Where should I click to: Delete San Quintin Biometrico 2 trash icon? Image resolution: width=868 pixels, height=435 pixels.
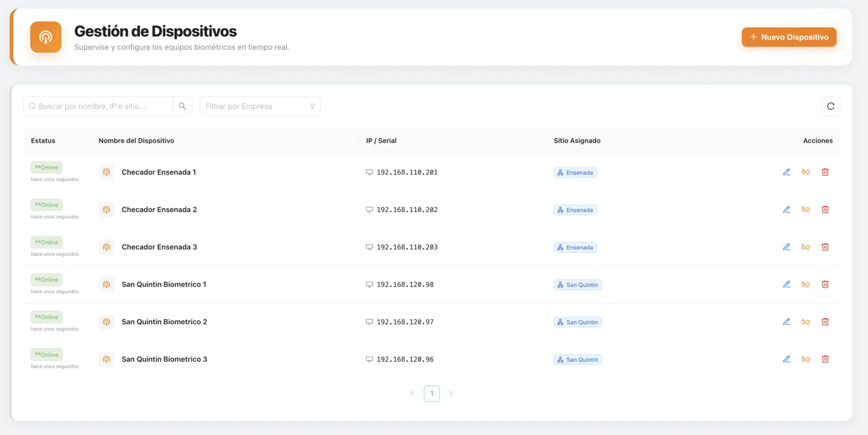(825, 322)
